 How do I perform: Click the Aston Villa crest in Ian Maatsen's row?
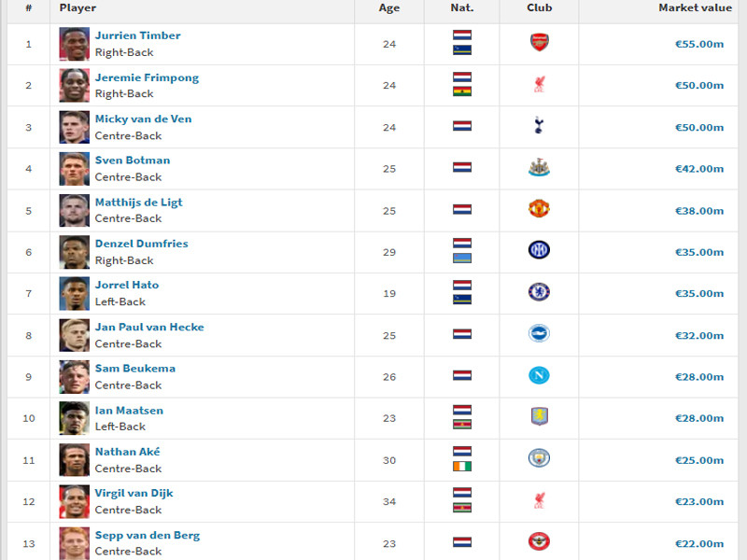[x=540, y=416]
